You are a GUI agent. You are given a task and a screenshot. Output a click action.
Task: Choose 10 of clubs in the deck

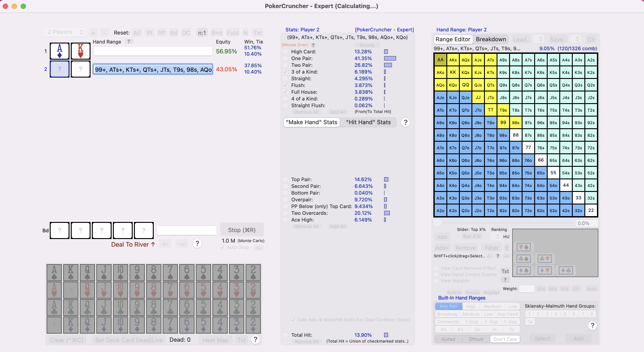[x=121, y=307]
